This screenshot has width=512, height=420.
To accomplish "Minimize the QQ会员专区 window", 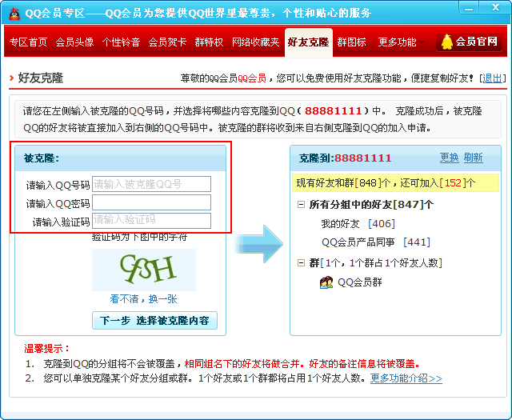I will click(469, 8).
